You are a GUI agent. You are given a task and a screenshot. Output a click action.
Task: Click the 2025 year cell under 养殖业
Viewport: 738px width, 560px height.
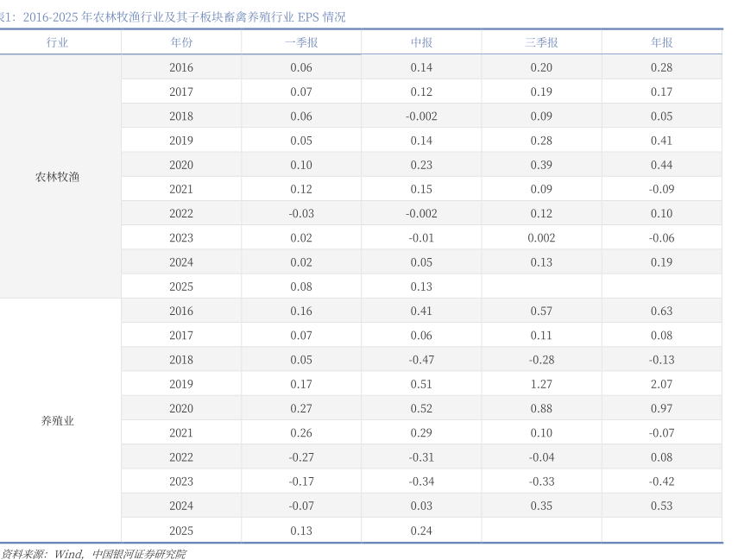pyautogui.click(x=181, y=531)
